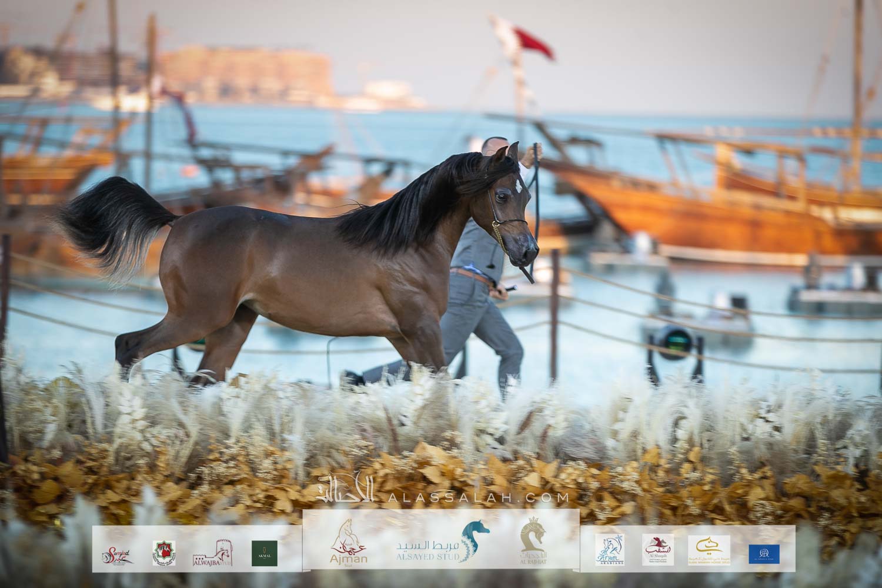
Task: Open the Alwajba Stud logo
Action: (x=212, y=553)
